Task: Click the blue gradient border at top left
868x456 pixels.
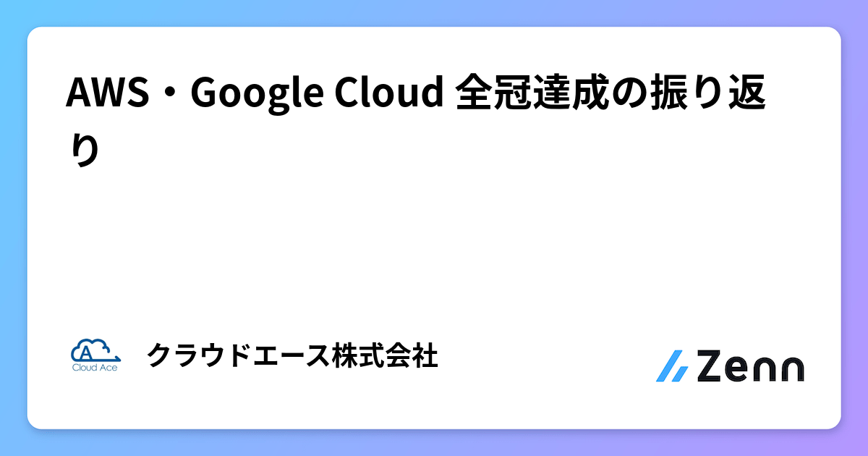Action: click(x=13, y=13)
